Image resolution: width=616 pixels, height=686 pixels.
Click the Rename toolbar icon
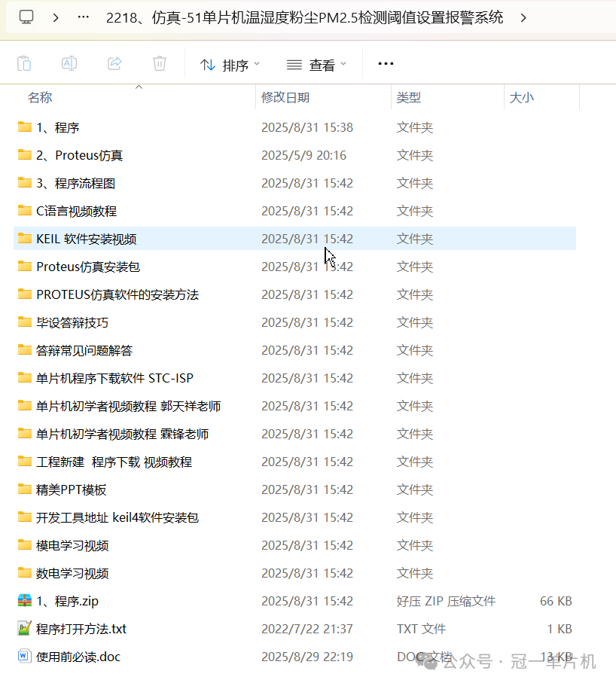point(69,64)
